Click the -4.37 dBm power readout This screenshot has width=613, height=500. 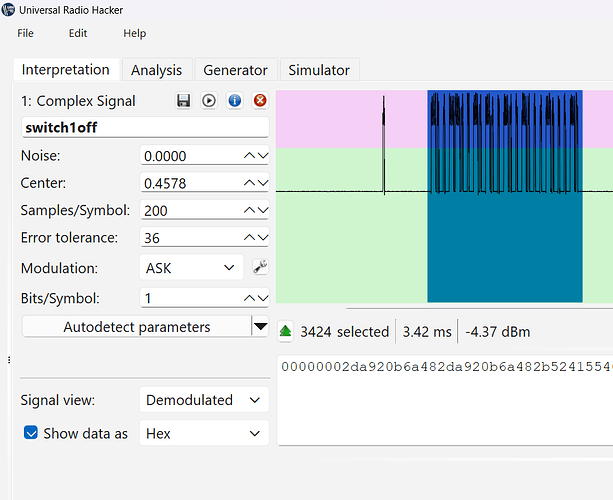[498, 332]
